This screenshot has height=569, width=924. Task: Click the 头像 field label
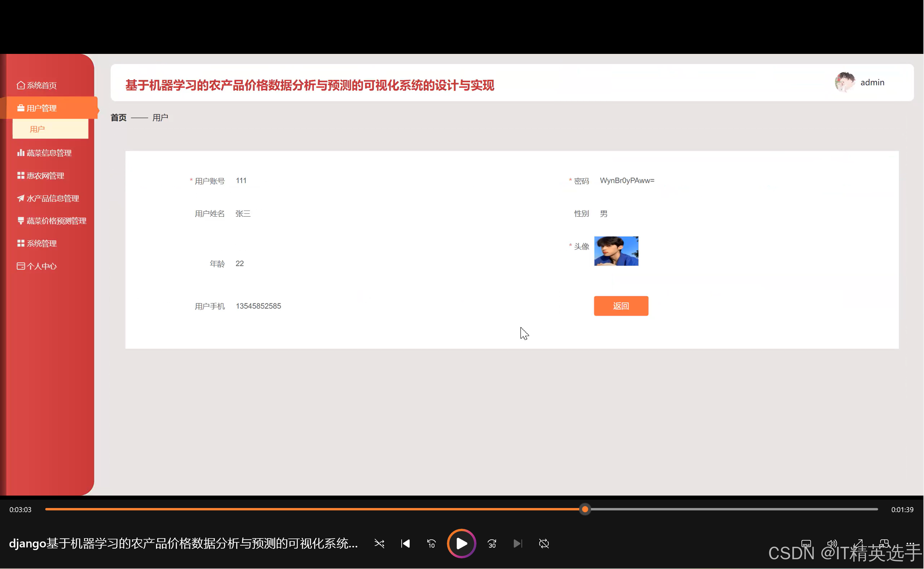point(581,246)
